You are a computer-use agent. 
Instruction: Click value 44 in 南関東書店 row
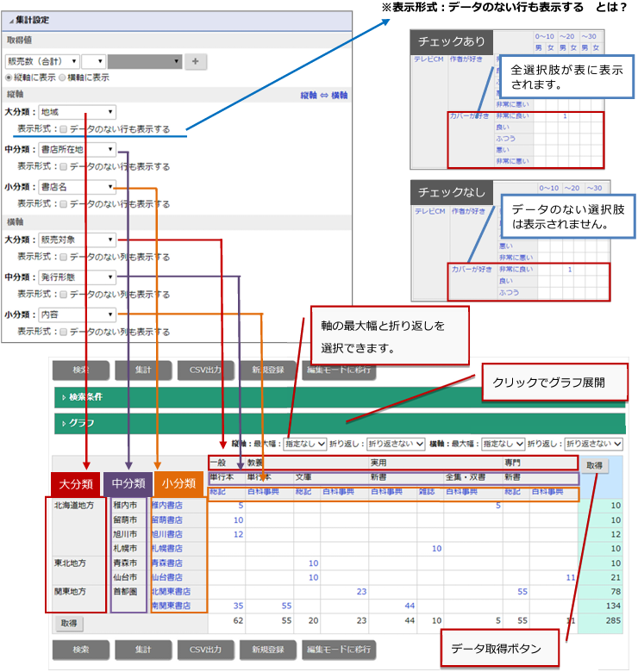[x=410, y=606]
